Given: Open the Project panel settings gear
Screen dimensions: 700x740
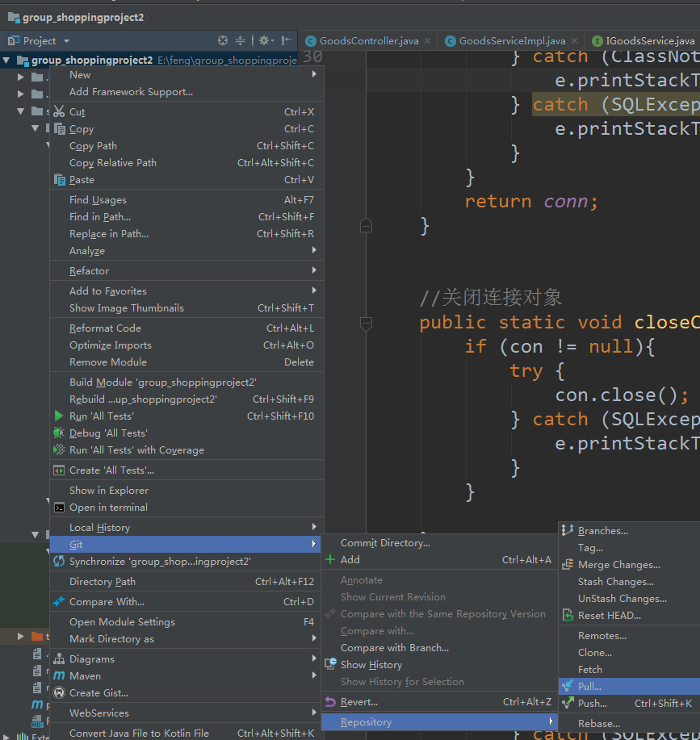Looking at the screenshot, I should click(263, 40).
